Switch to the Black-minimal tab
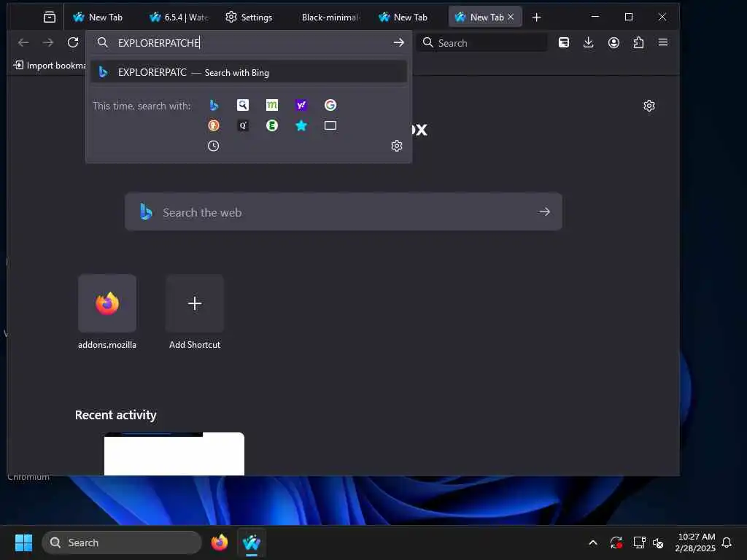This screenshot has width=747, height=560. (330, 17)
